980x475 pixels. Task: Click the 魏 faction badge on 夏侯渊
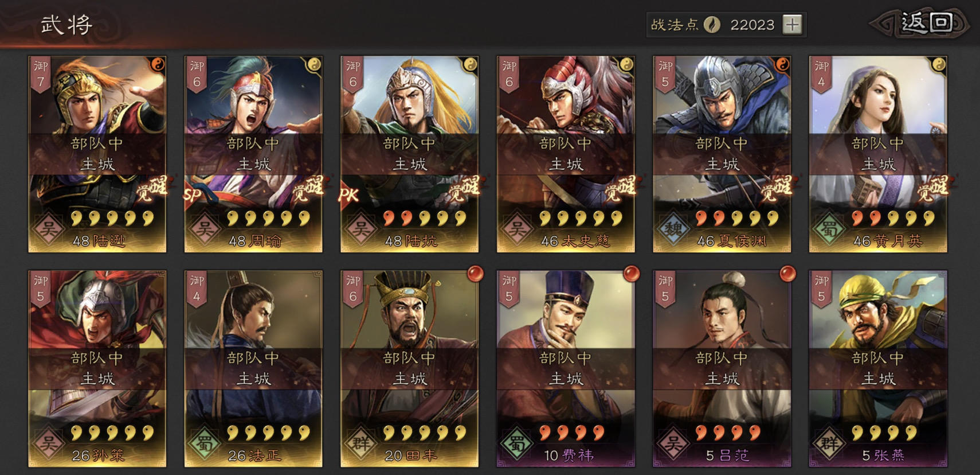[673, 228]
